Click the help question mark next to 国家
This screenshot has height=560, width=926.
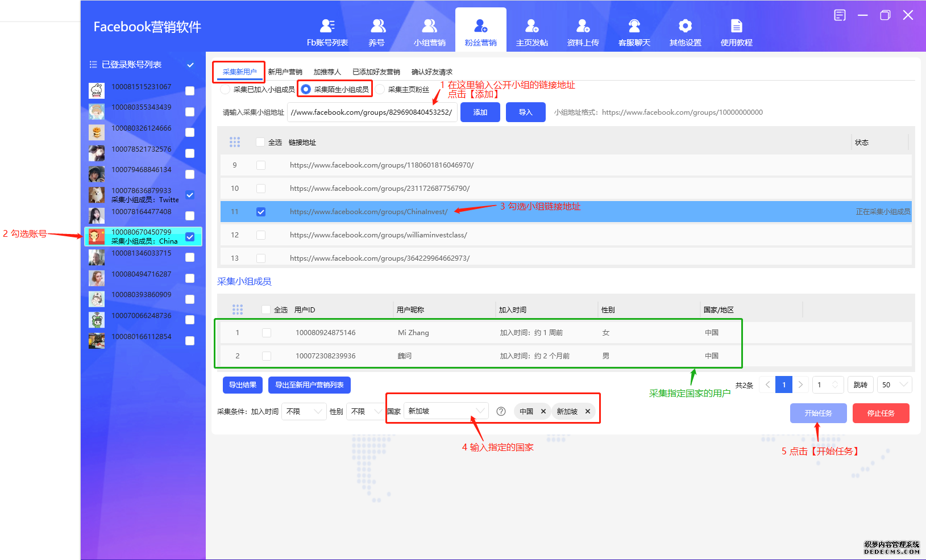(x=501, y=411)
